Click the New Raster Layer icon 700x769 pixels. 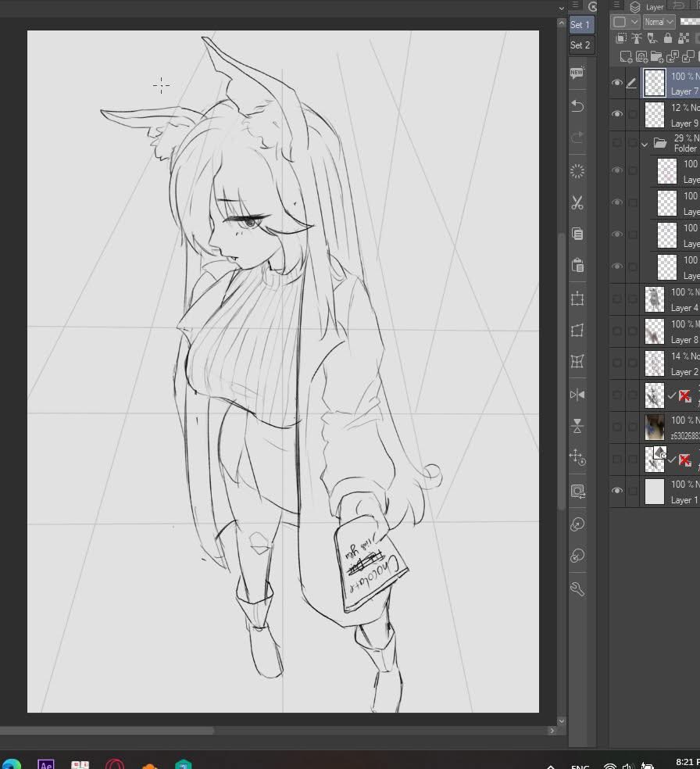pyautogui.click(x=626, y=57)
